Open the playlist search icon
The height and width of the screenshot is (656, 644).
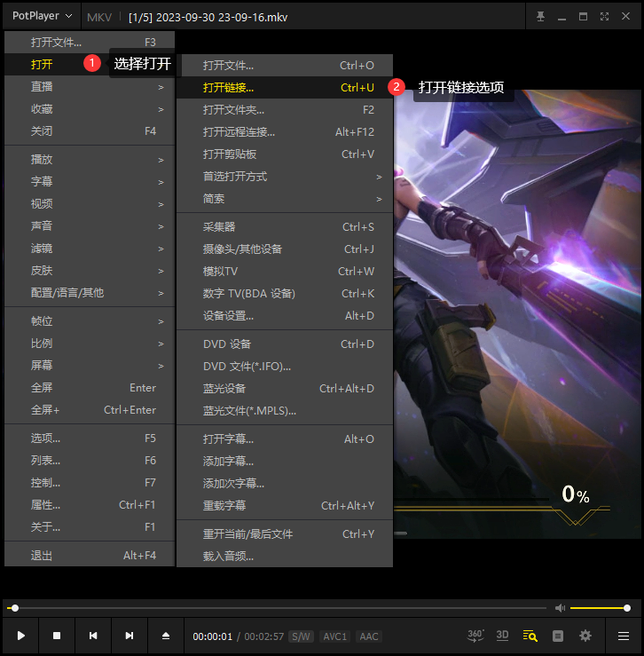(530, 636)
